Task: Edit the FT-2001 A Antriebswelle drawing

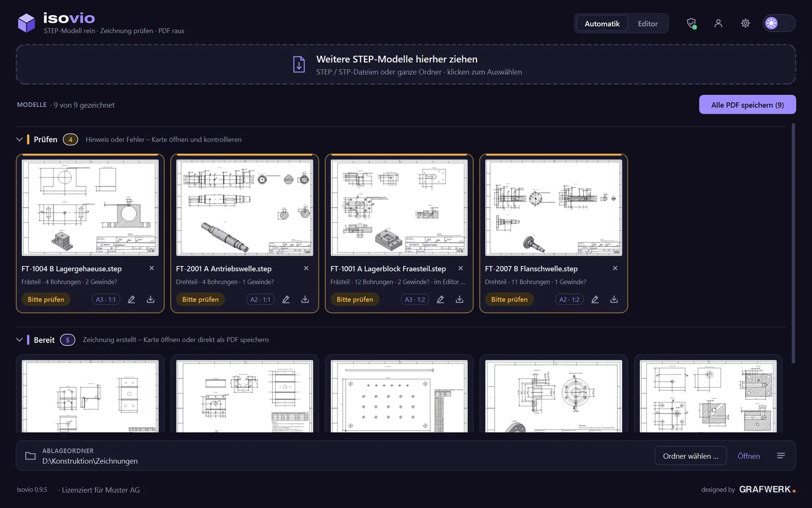Action: pos(286,300)
